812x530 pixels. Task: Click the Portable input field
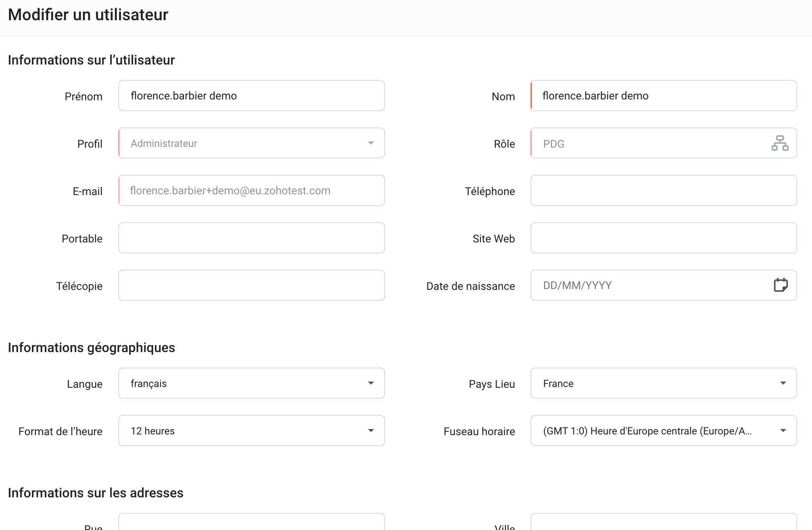[x=251, y=238]
